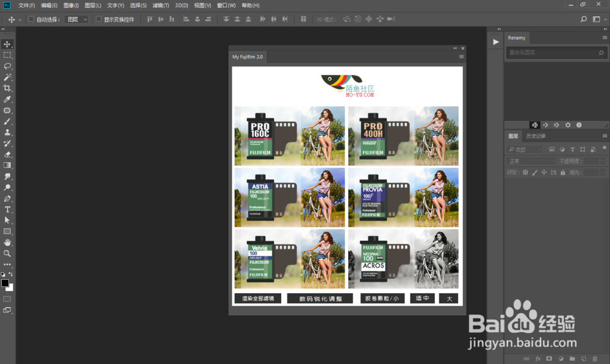Select the Magic Wand tool
Screen dimensions: 610x364
[x=7, y=77]
